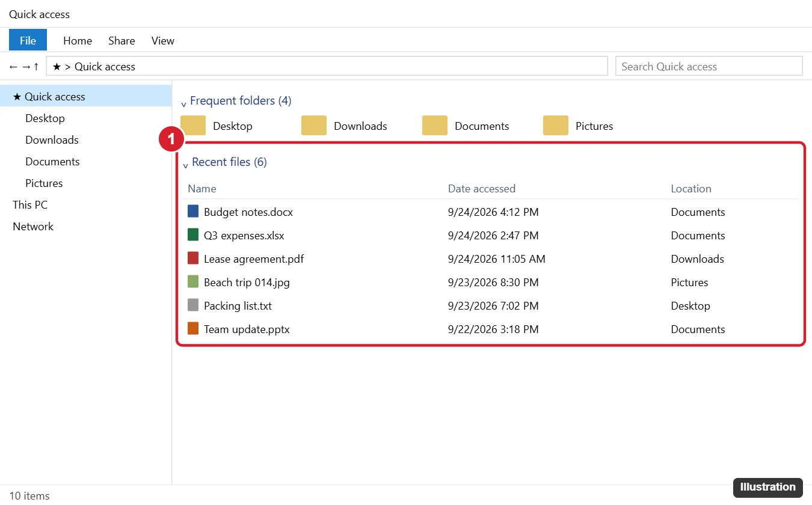The height and width of the screenshot is (505, 812).
Task: Click the date 9/24/2026 2:47 PM
Action: point(493,235)
